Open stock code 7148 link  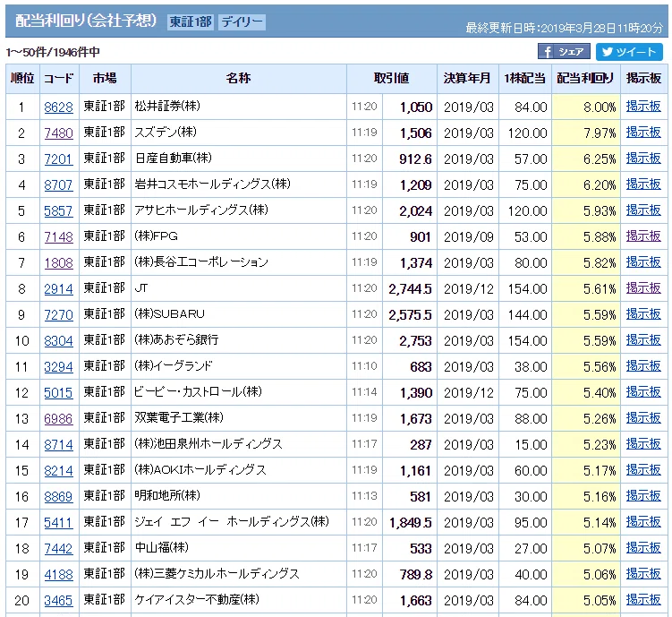(59, 236)
